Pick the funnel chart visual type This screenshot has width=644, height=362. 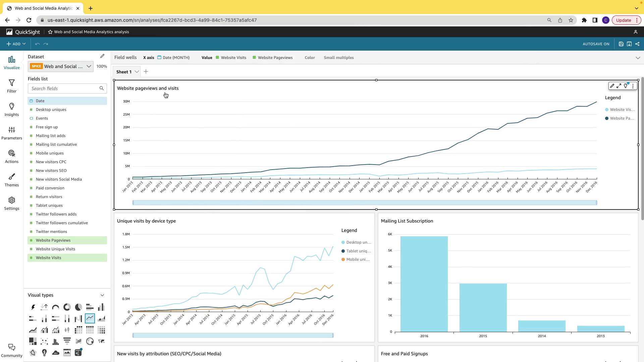tap(67, 341)
